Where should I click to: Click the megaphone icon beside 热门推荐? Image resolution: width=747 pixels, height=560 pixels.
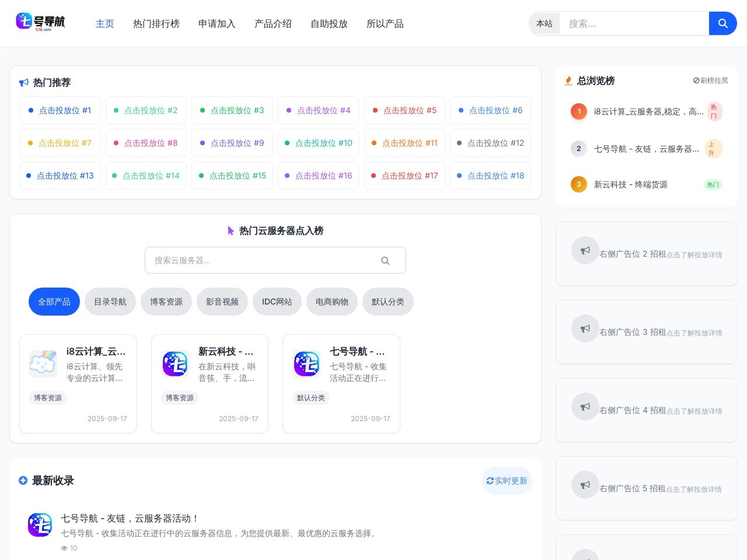[x=24, y=83]
